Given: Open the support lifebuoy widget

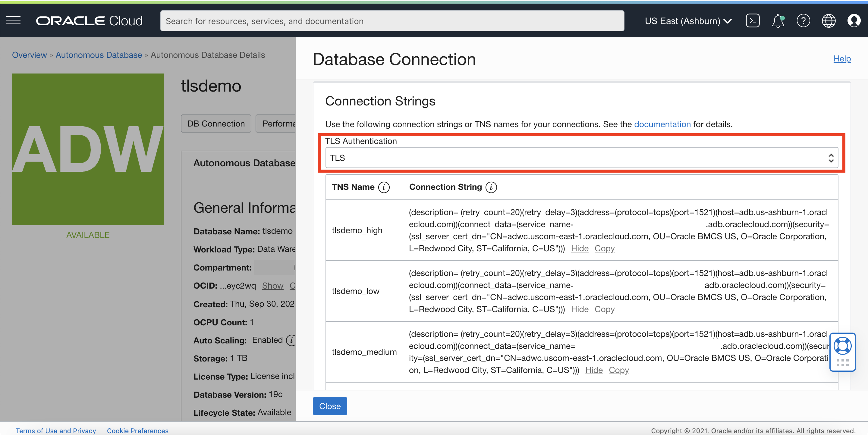Looking at the screenshot, I should pyautogui.click(x=842, y=346).
